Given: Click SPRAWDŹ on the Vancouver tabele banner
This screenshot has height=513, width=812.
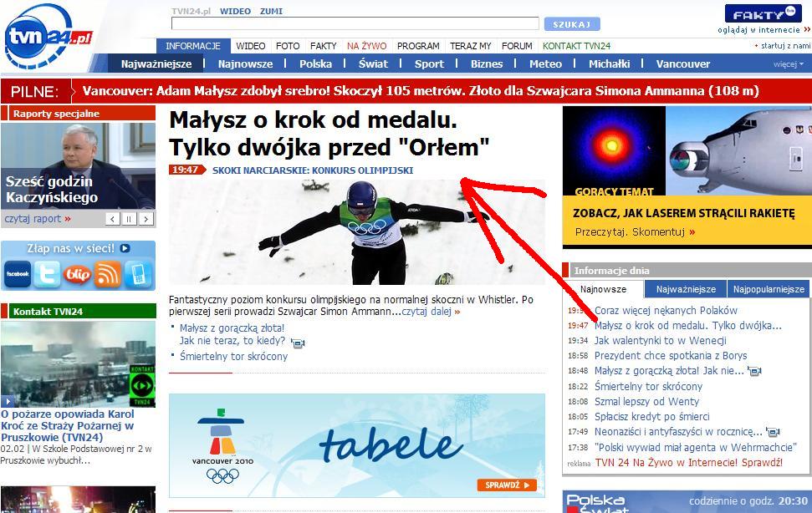Looking at the screenshot, I should [507, 485].
